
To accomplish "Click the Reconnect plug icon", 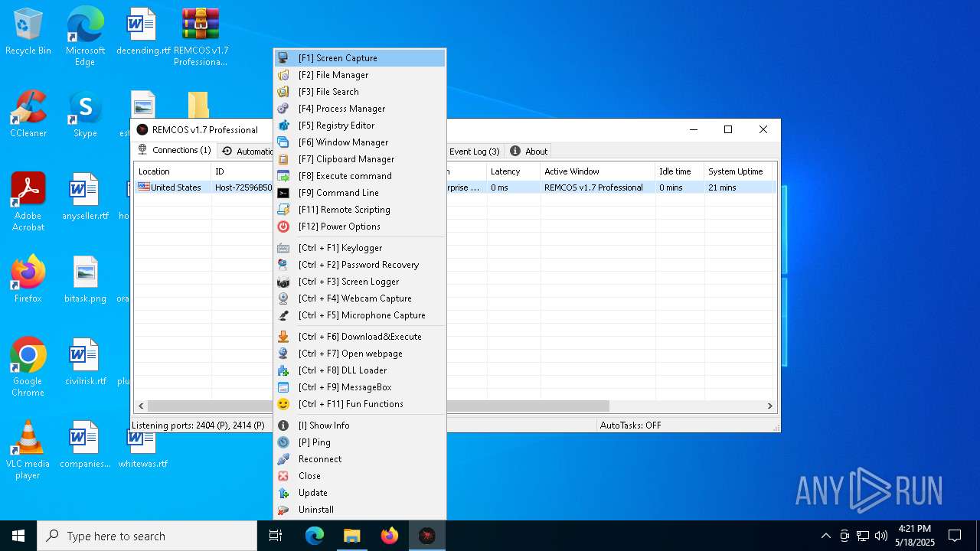I will click(x=283, y=459).
